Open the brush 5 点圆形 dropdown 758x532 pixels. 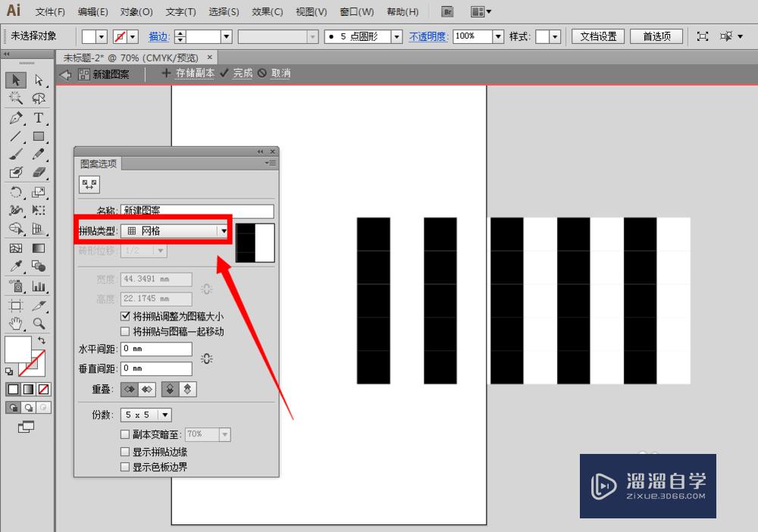point(397,36)
